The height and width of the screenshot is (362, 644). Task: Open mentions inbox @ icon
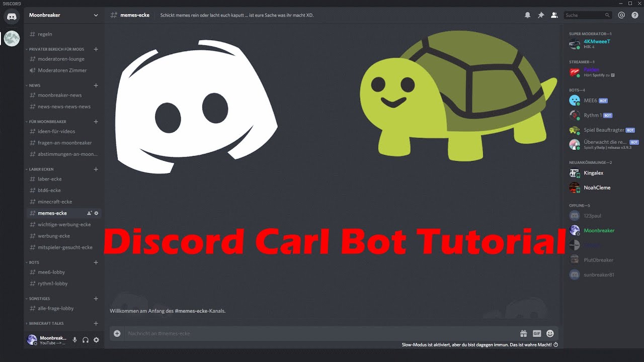(621, 15)
